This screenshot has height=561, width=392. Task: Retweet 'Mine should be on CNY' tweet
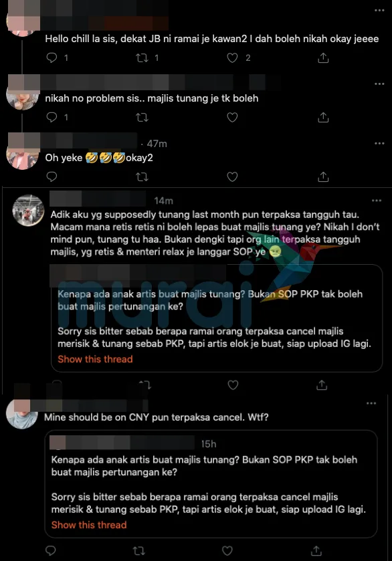[139, 550]
